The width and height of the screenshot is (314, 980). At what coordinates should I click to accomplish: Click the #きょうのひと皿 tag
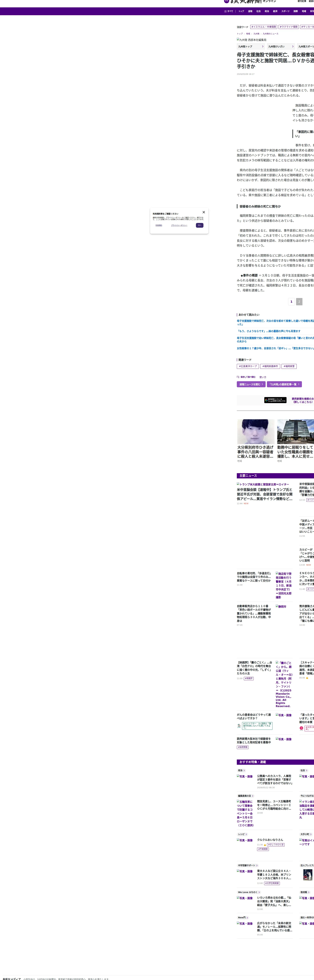pos(276,845)
